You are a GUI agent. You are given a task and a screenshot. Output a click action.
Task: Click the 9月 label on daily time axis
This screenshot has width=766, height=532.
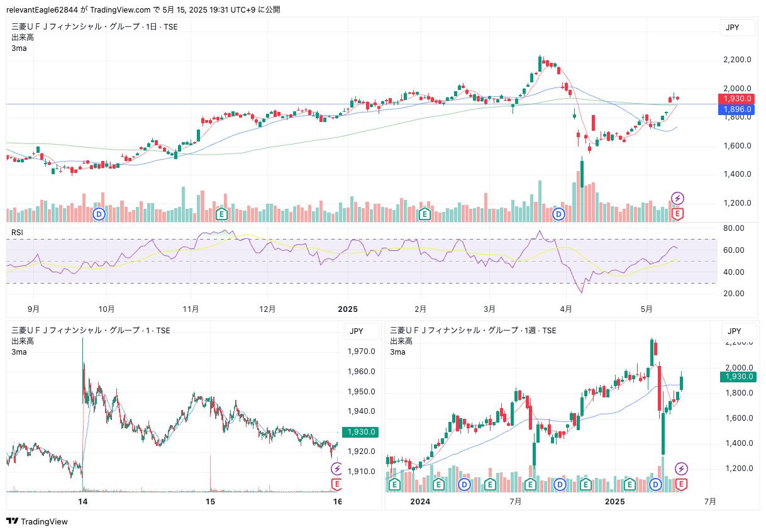[34, 309]
